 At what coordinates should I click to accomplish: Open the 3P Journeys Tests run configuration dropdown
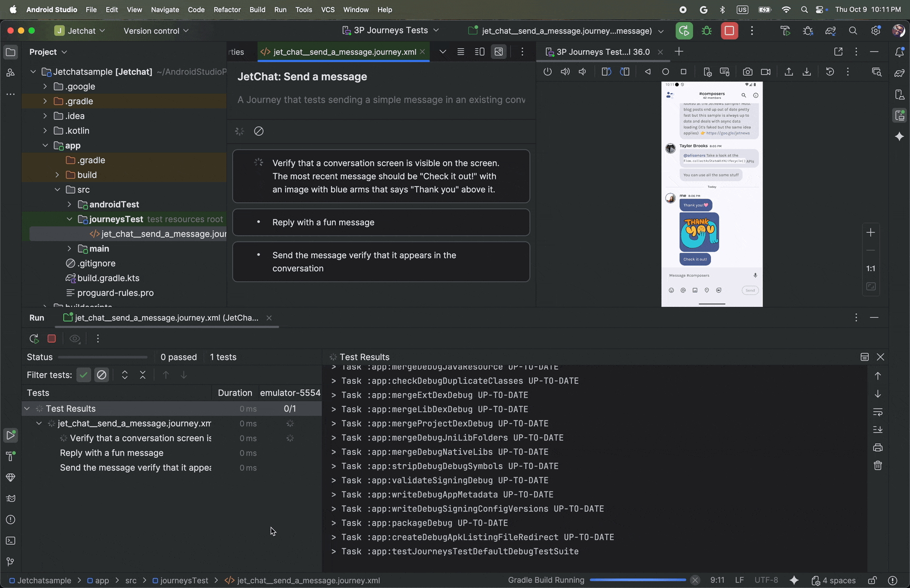[x=391, y=31]
